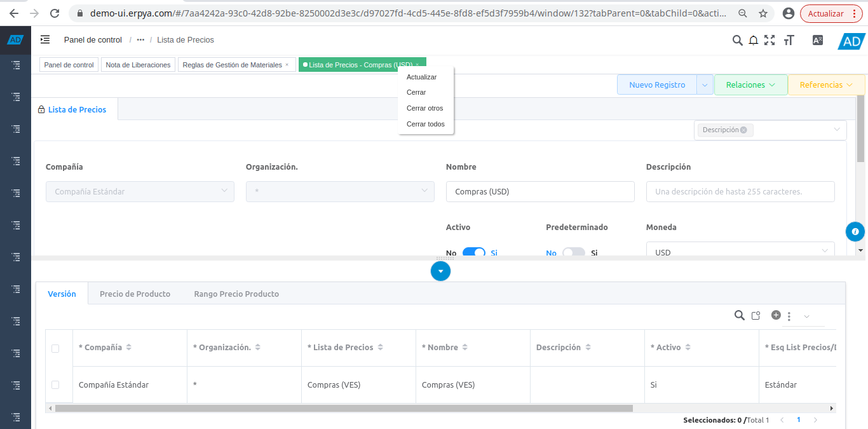This screenshot has width=868, height=429.
Task: Click the font size icon
Action: click(789, 40)
